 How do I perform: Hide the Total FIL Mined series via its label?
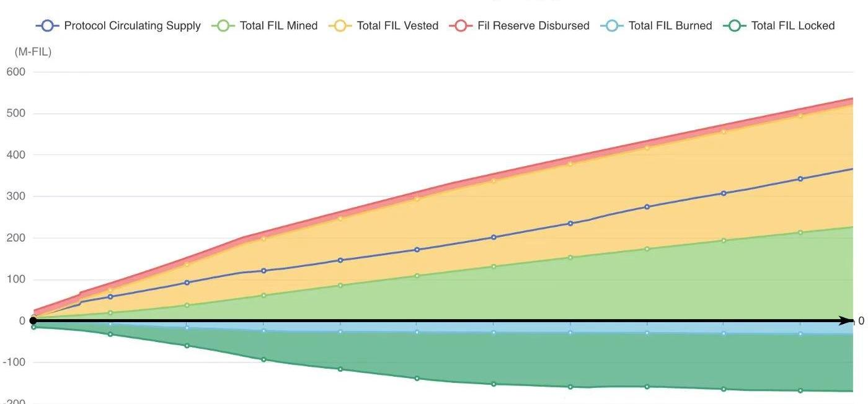click(278, 25)
